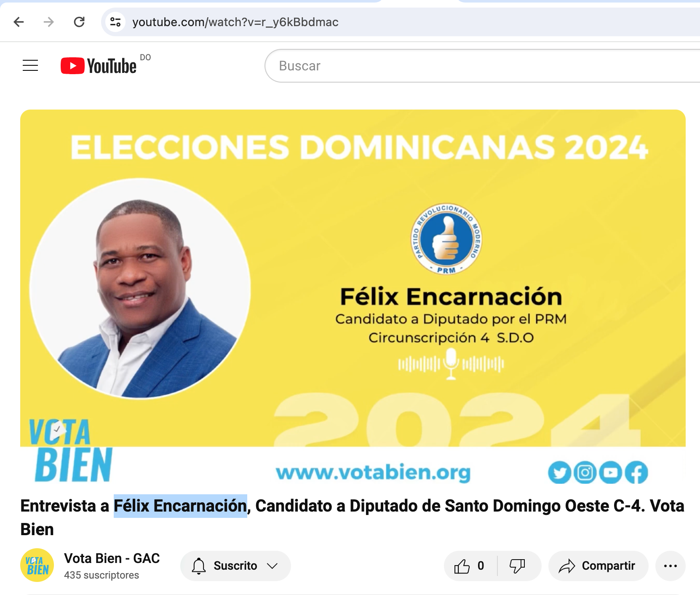
Task: Focus the Buscar search field
Action: pos(482,66)
